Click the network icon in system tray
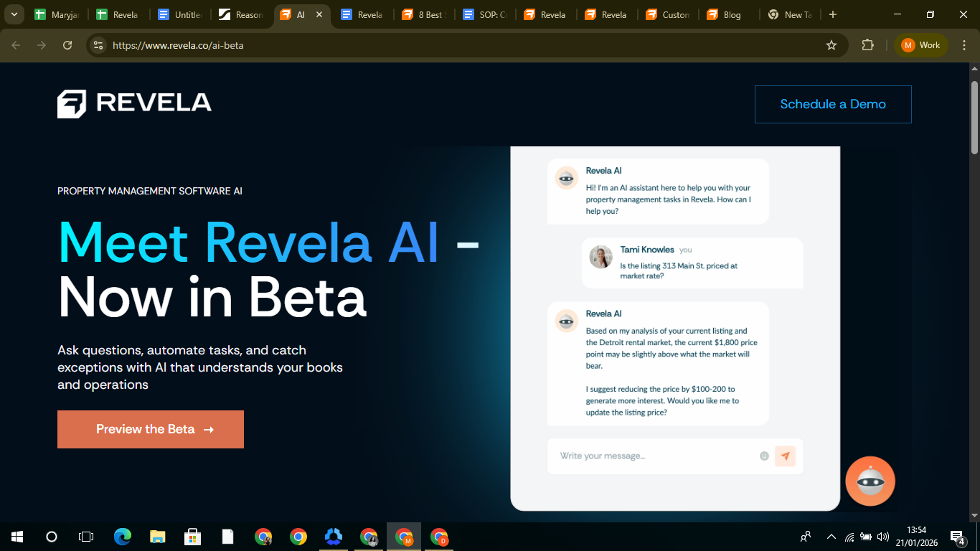The width and height of the screenshot is (980, 551). pos(849,537)
